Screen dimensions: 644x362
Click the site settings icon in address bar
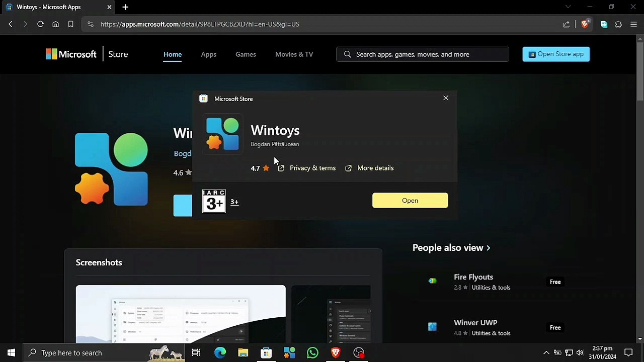coord(91,24)
